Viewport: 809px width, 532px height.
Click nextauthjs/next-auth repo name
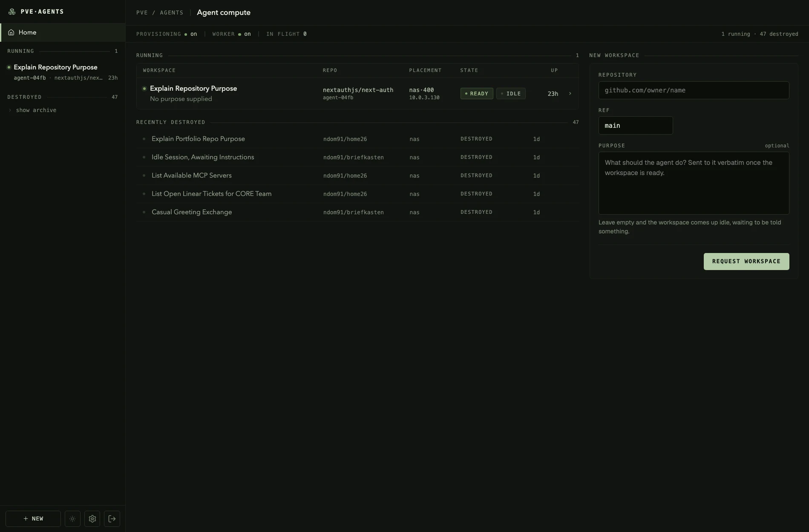[358, 90]
